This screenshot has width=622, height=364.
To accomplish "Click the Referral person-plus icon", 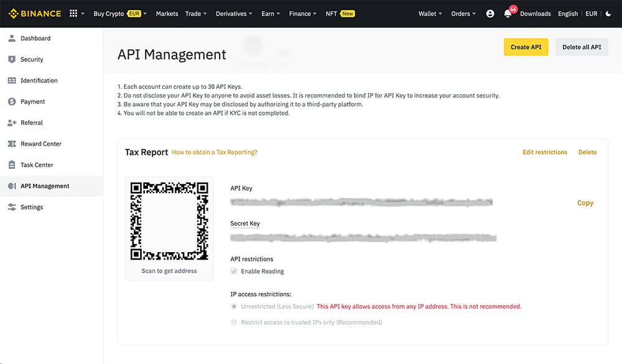I will point(12,123).
